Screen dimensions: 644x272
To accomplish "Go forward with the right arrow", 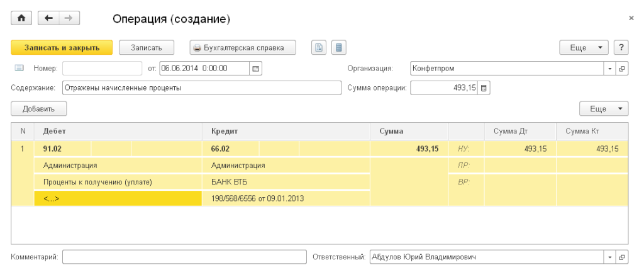I will [69, 19].
